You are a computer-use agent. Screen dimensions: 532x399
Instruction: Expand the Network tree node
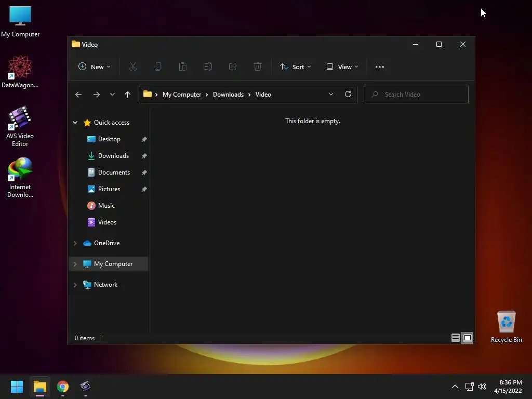pos(75,285)
